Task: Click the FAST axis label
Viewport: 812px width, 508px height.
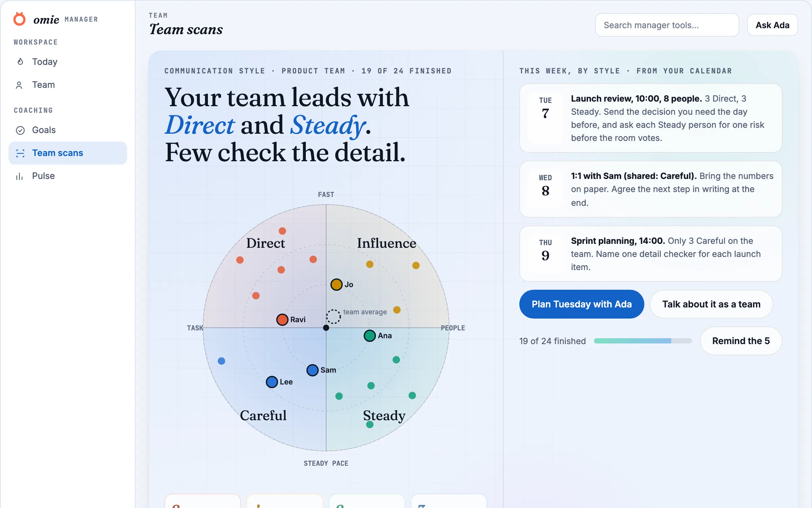Action: pos(326,195)
